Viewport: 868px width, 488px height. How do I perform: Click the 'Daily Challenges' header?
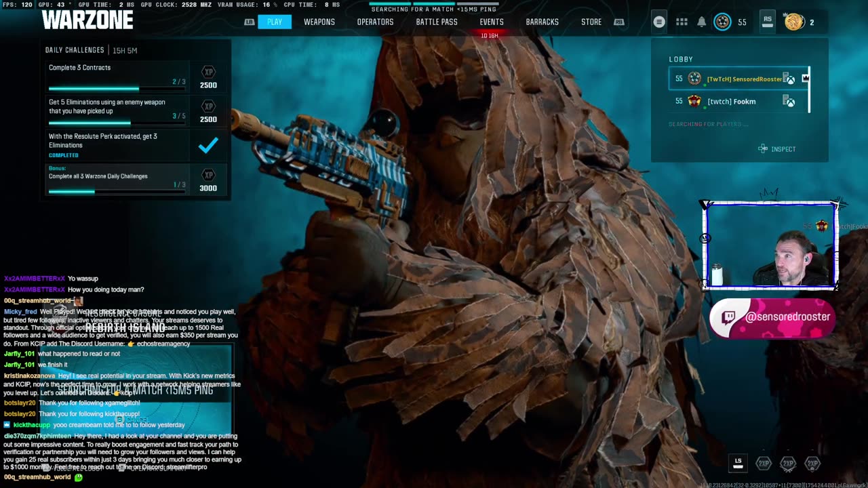pyautogui.click(x=75, y=50)
